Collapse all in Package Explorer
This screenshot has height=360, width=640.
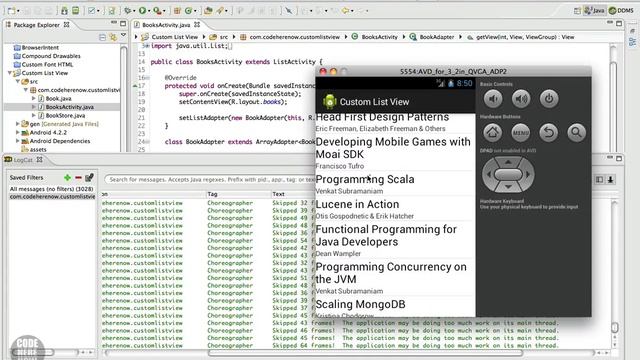coord(102,38)
